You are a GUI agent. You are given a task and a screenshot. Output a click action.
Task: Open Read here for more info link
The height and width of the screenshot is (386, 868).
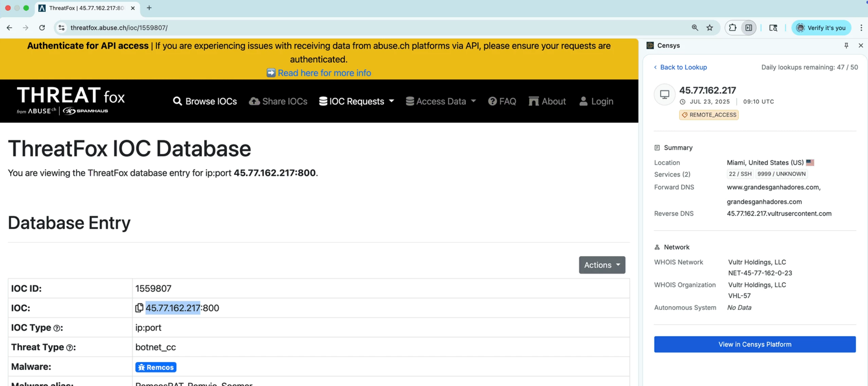324,73
